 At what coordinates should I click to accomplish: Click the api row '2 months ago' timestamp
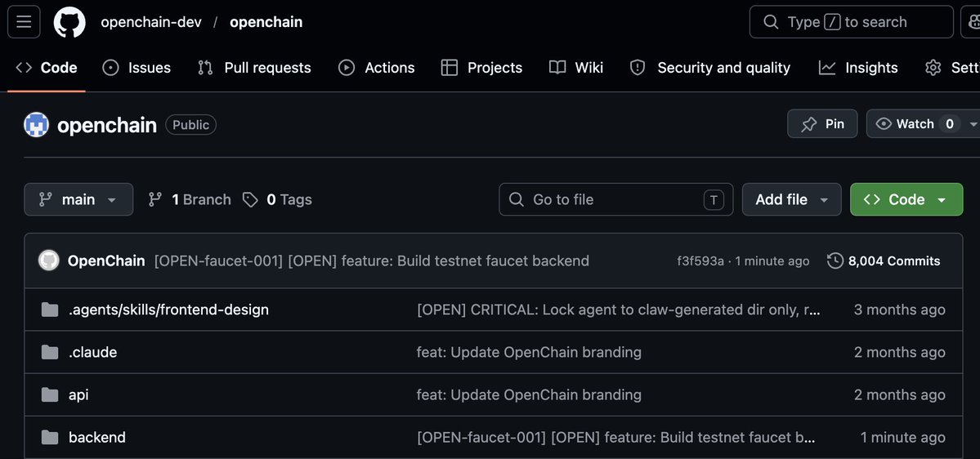coord(899,394)
